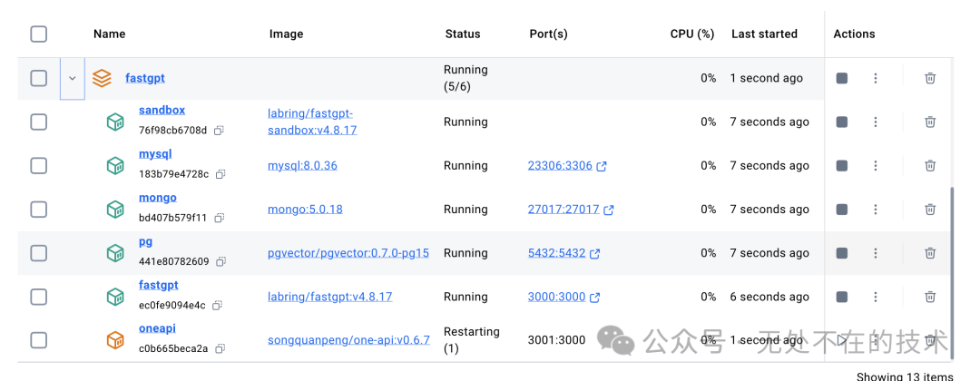Open the pgvector/pgvector:0.7.0-pg15 image link

pos(348,253)
